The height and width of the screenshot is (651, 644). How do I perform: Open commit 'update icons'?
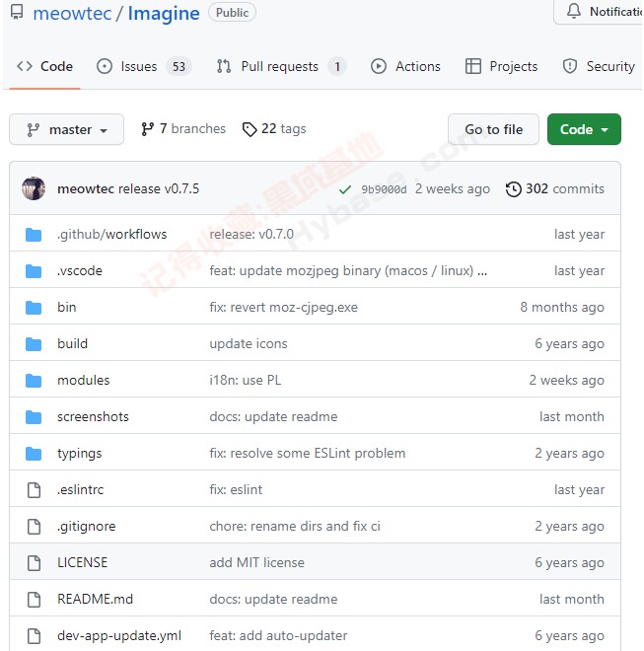coord(249,344)
